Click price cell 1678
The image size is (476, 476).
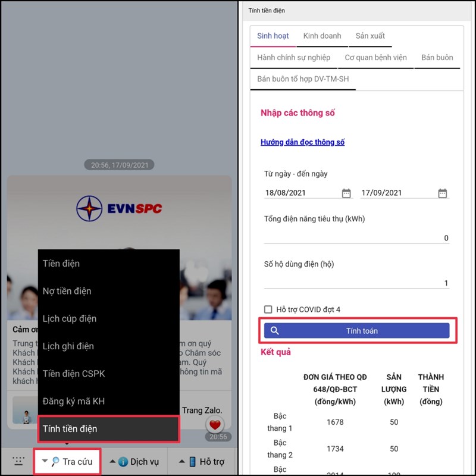click(335, 422)
